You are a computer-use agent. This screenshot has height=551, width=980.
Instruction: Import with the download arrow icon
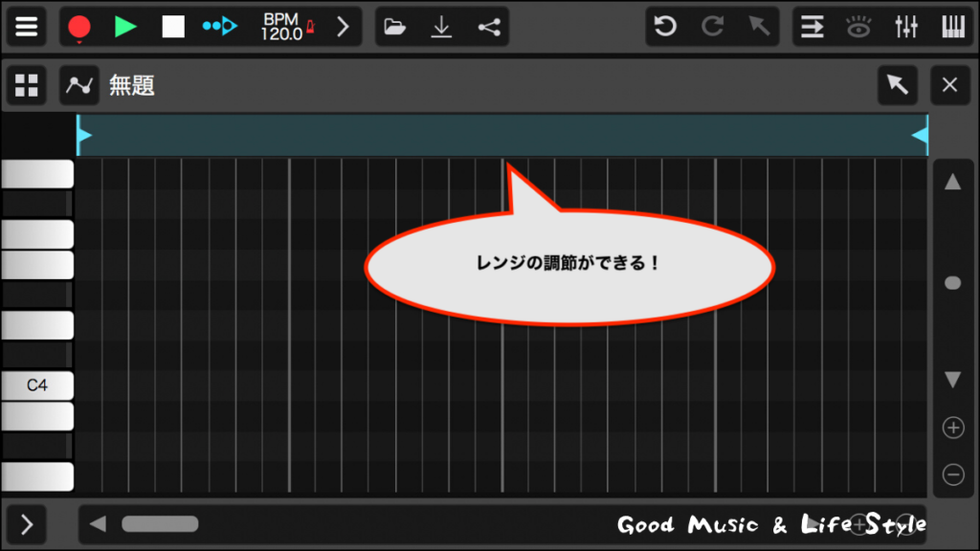click(441, 27)
